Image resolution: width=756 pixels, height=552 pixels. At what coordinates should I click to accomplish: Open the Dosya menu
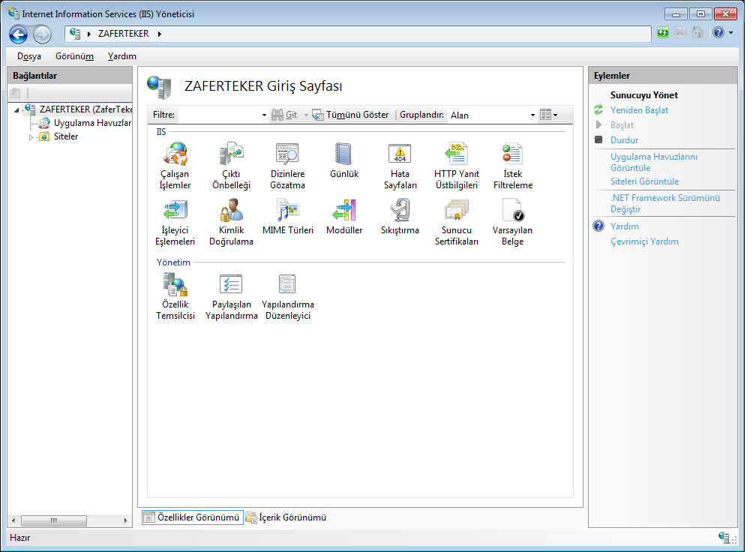[29, 56]
